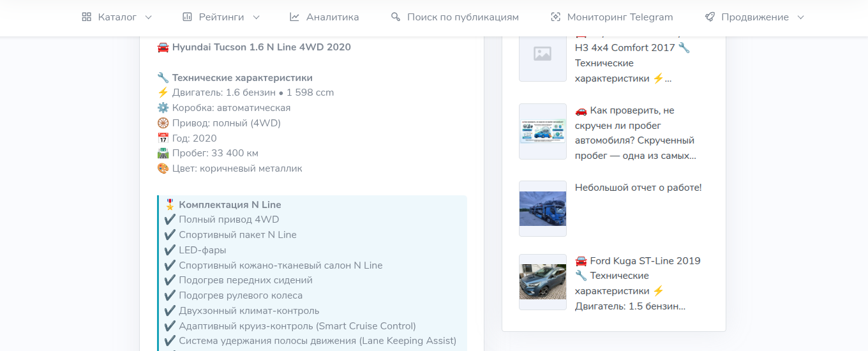Click the Цвет: коричневый металлик line

pos(230,168)
